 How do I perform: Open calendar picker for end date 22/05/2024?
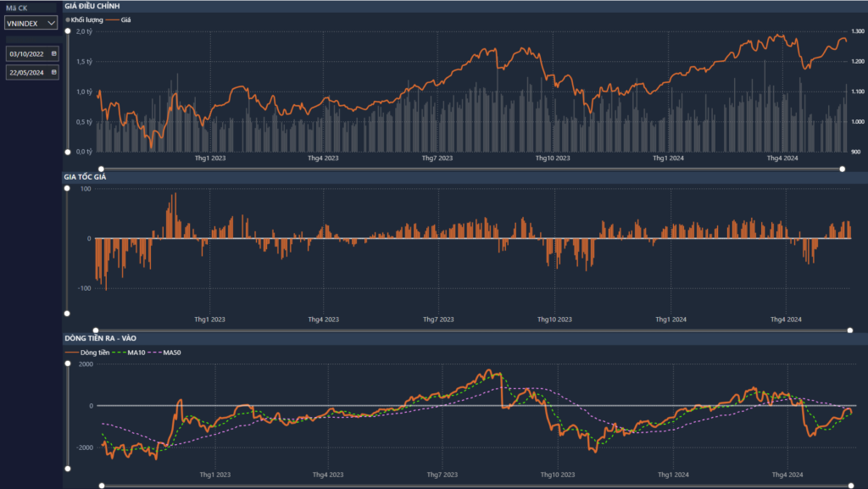tap(54, 73)
